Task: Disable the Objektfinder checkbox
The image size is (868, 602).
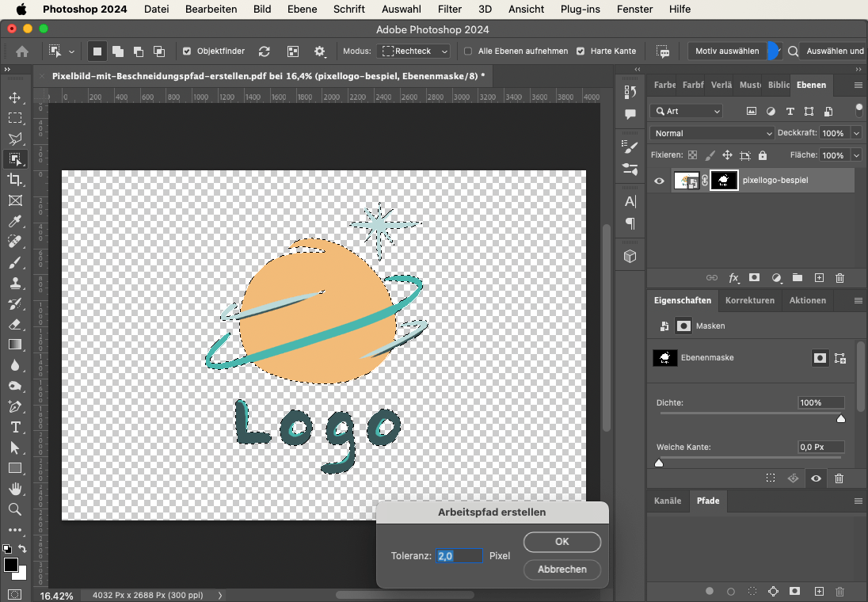Action: (x=187, y=51)
